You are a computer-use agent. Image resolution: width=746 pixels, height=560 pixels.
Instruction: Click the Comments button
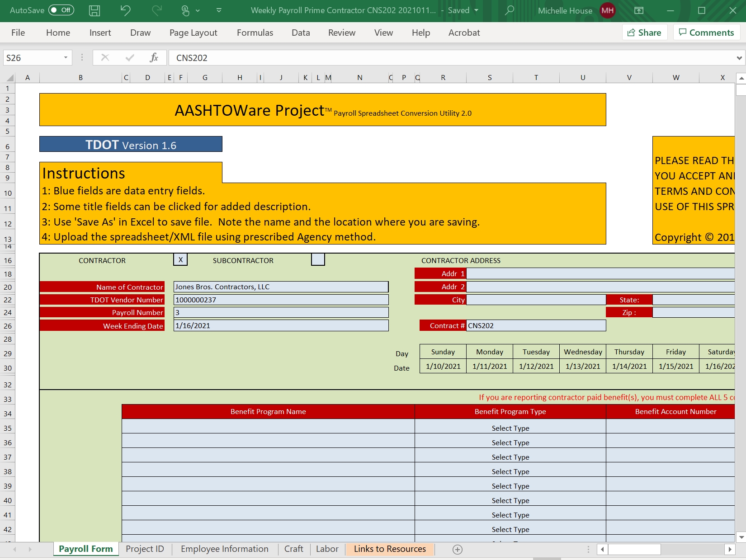click(x=707, y=33)
